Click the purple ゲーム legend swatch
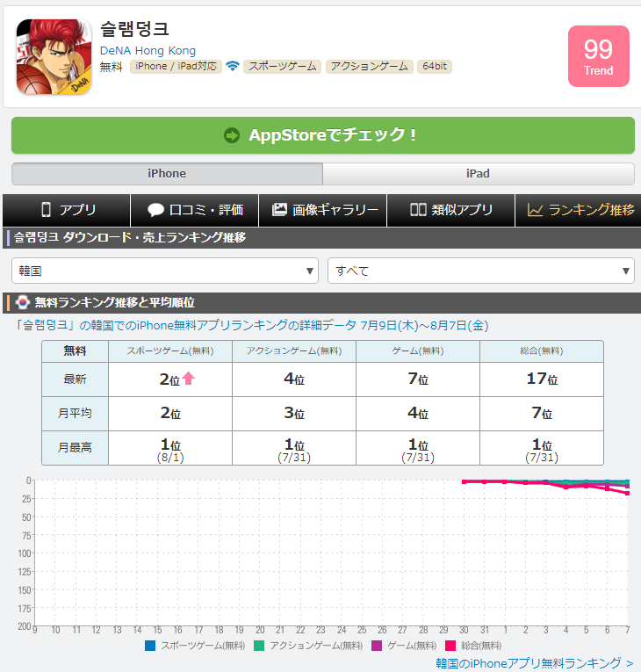 pos(376,646)
